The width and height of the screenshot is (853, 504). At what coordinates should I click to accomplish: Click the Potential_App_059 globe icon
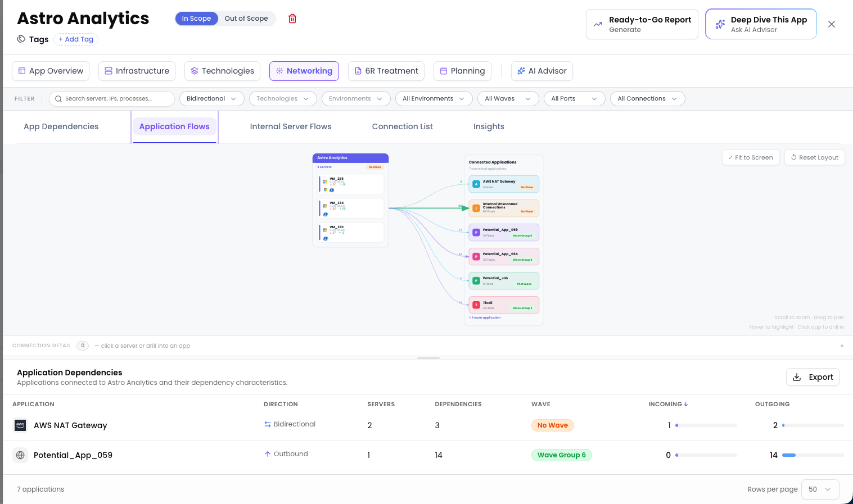tap(20, 455)
